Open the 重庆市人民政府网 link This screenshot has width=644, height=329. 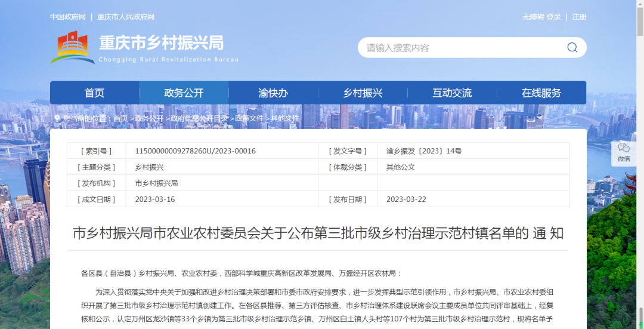coord(126,17)
